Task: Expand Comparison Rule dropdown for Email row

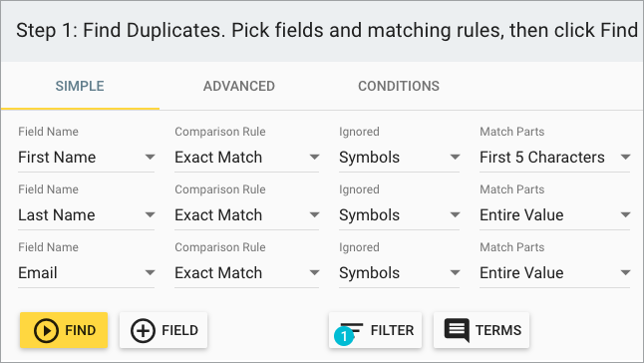Action: pos(247,273)
